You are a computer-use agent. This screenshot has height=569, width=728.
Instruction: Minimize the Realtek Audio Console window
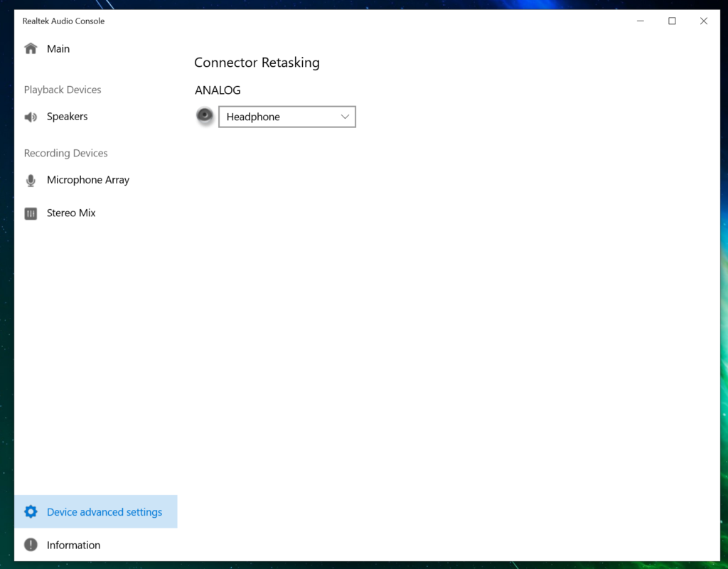pos(641,21)
